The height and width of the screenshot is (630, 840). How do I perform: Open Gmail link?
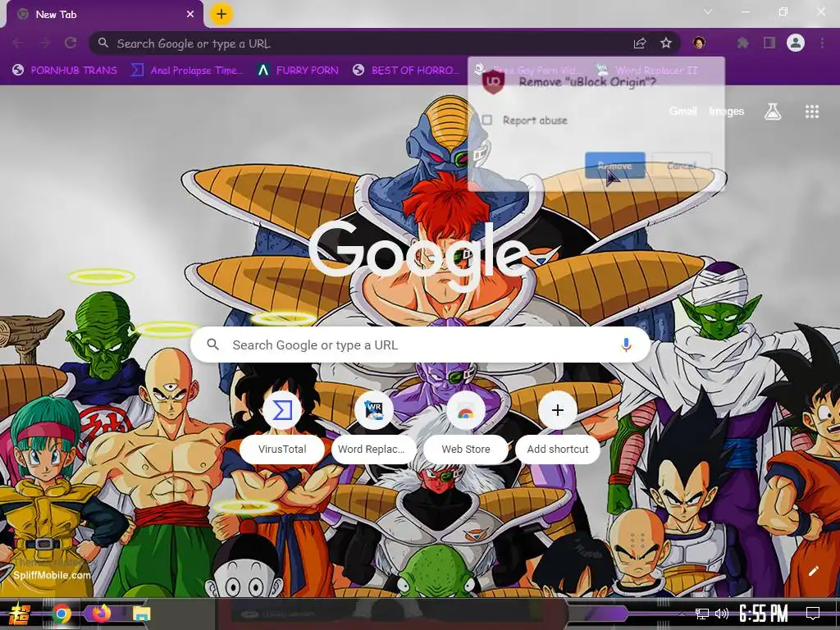coord(683,112)
